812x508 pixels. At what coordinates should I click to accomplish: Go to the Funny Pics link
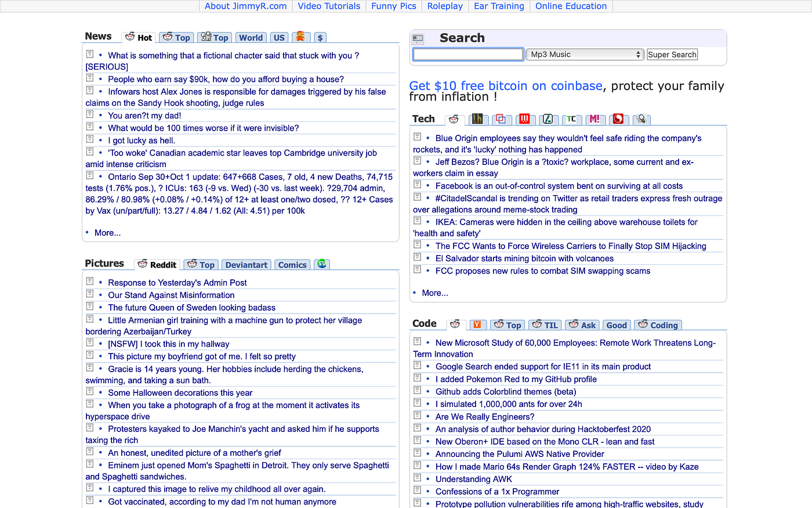pyautogui.click(x=394, y=6)
